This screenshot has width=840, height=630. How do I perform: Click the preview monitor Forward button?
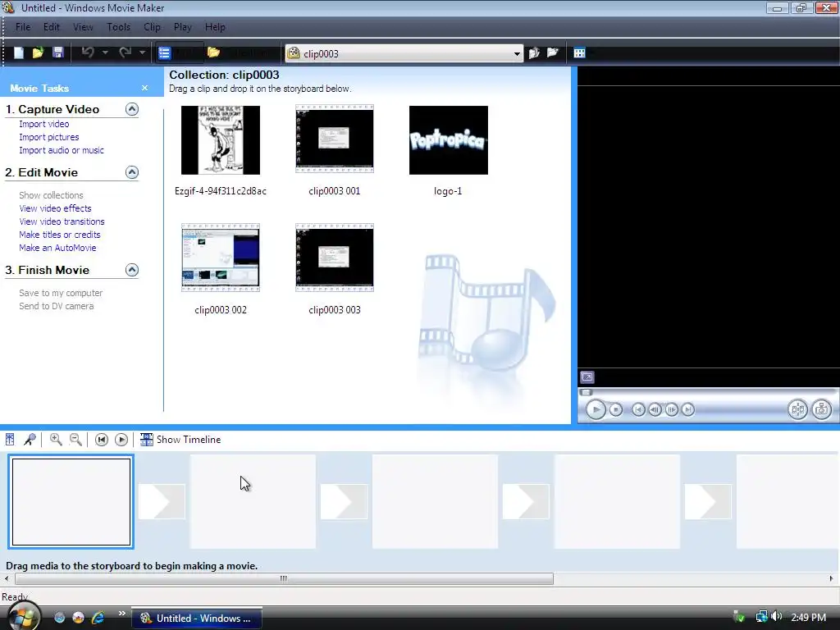(x=688, y=410)
